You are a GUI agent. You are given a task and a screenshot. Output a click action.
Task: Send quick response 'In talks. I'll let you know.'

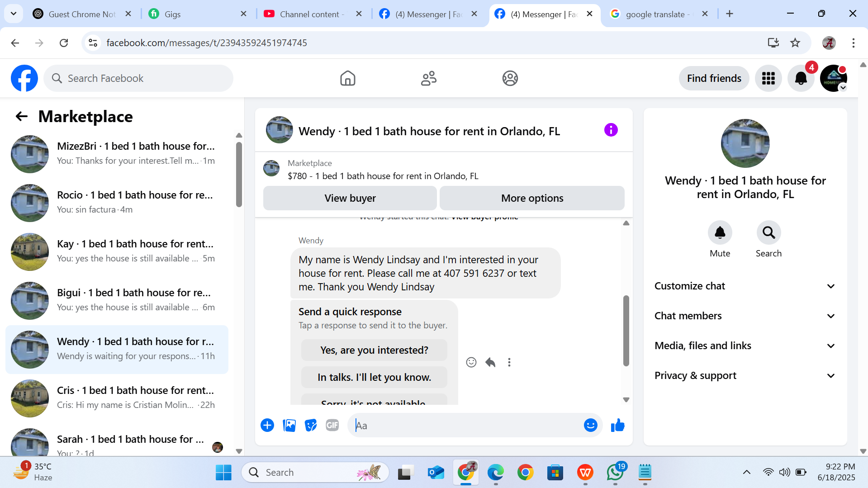point(374,377)
